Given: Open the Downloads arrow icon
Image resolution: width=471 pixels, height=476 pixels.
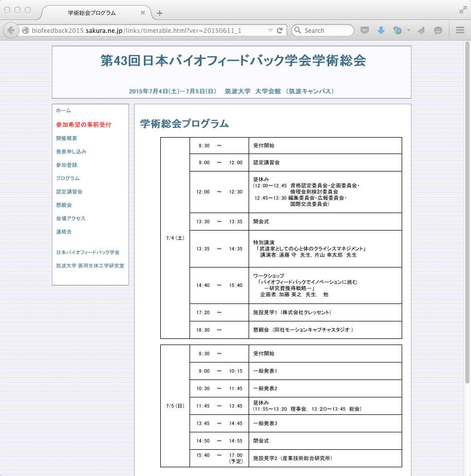Looking at the screenshot, I should (x=381, y=30).
